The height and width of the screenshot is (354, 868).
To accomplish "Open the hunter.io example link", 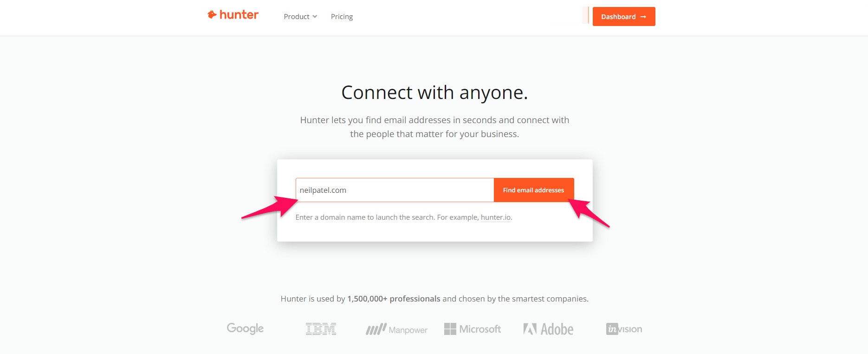I will [495, 217].
